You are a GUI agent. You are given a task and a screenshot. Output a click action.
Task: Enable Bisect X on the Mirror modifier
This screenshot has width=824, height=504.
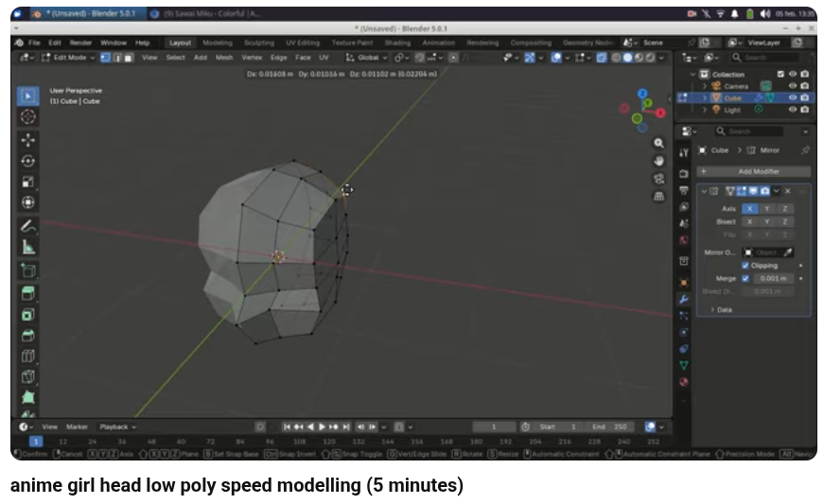(750, 221)
